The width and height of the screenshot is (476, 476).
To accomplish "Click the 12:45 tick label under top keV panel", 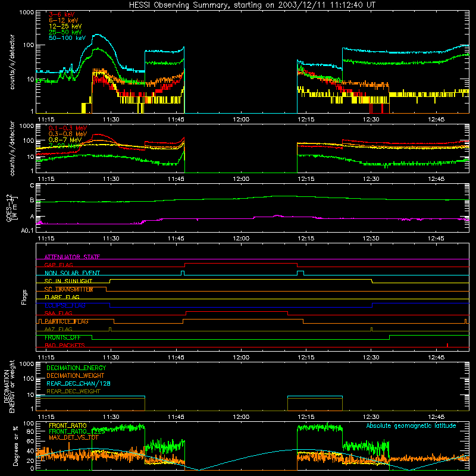I will coord(436,120).
